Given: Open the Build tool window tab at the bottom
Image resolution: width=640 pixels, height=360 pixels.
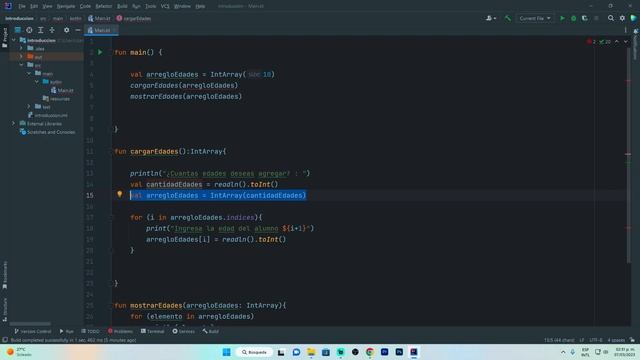Looking at the screenshot, I should (211, 331).
